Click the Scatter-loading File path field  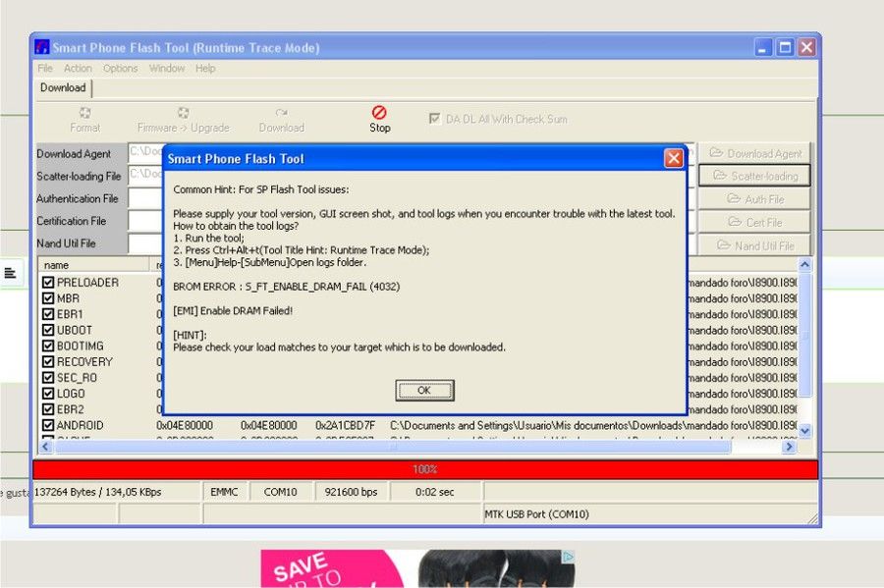(145, 175)
